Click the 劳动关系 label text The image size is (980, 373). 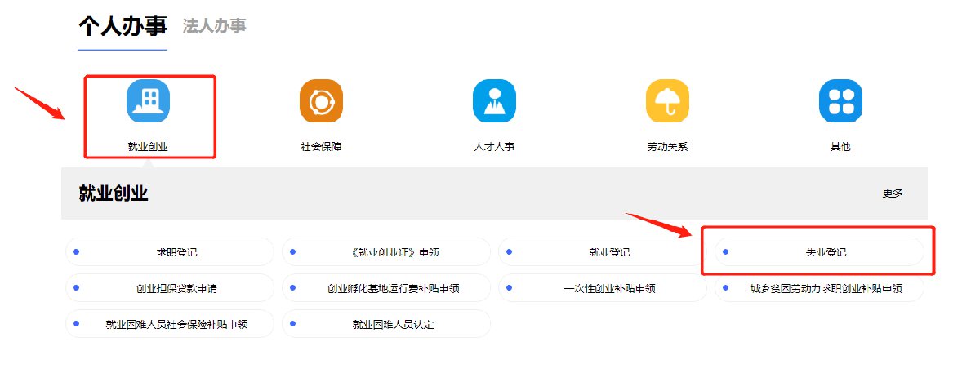click(667, 148)
